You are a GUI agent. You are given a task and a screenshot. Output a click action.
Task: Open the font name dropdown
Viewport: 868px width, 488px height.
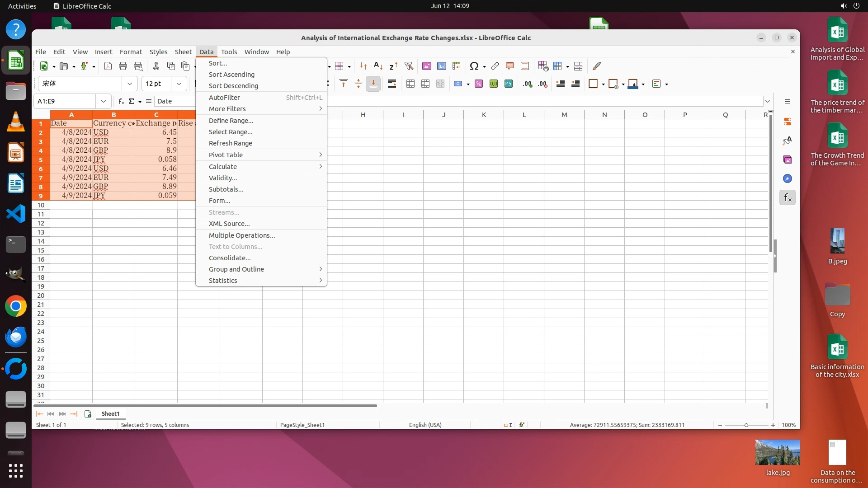(129, 84)
